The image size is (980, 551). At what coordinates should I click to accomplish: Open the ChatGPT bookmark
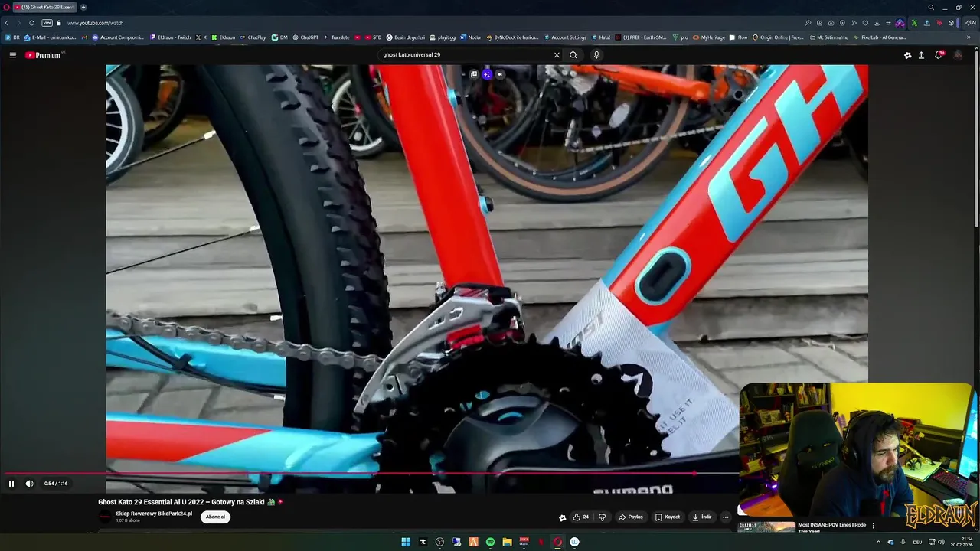(x=305, y=37)
